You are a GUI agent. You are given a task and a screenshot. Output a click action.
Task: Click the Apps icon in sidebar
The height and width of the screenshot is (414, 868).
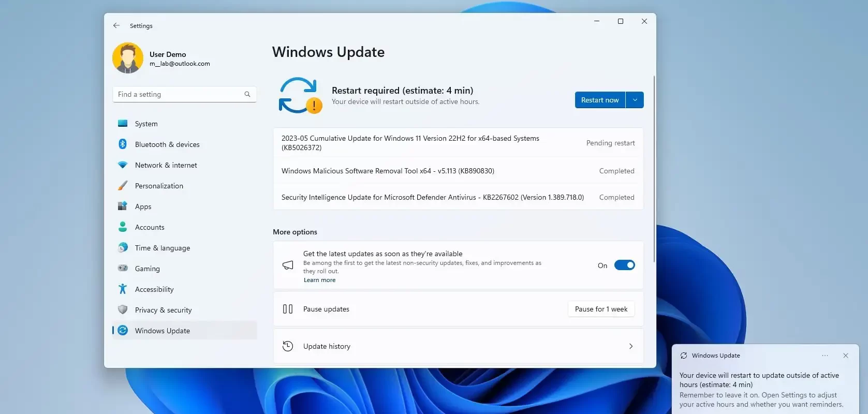pos(123,206)
